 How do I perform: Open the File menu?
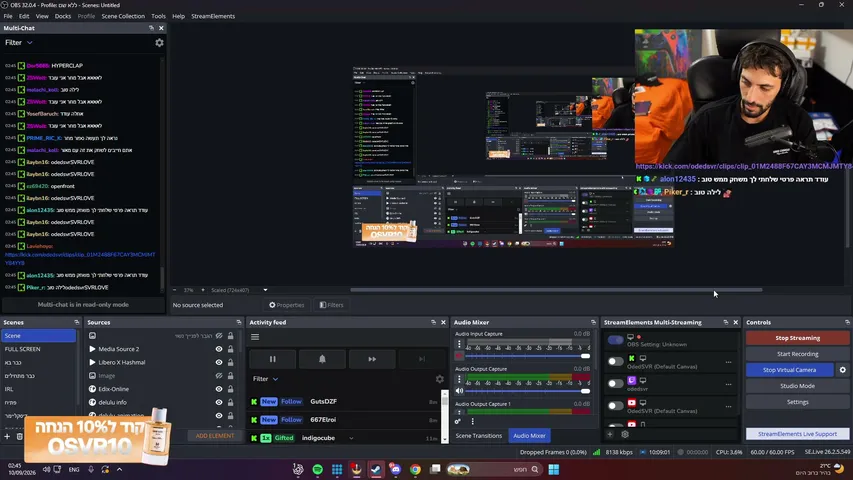[8, 16]
